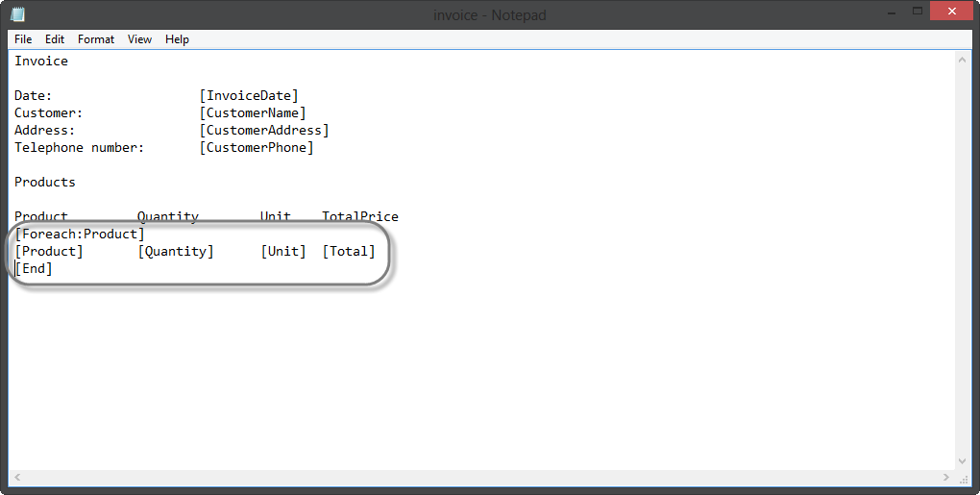980x495 pixels.
Task: Click the vertical scrollbar down arrow
Action: 961,462
